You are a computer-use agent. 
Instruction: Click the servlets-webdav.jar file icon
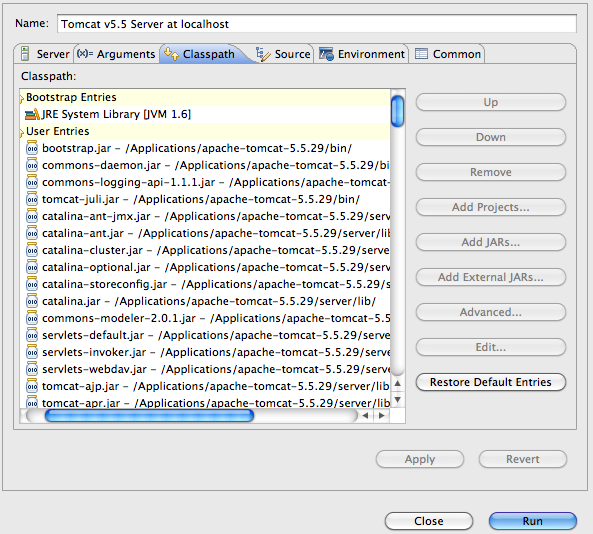[x=32, y=369]
